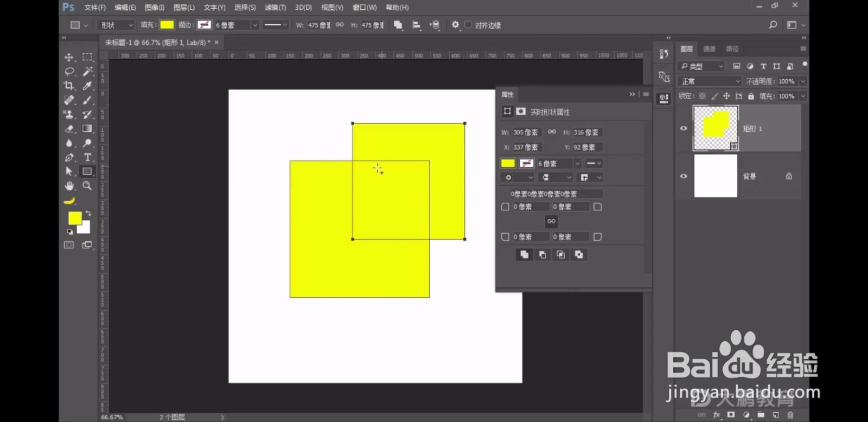The image size is (868, 422).
Task: Select the Horizontal Type tool
Action: pos(87,157)
